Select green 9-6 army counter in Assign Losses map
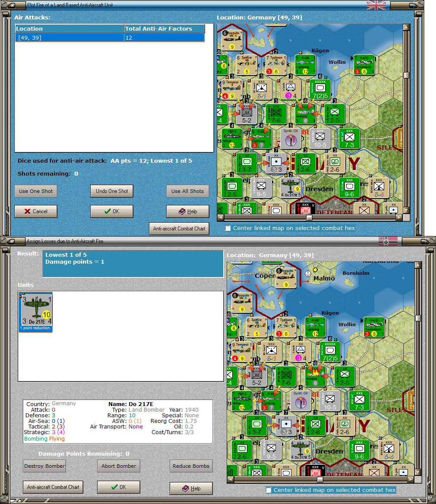The image size is (436, 504). tap(359, 450)
